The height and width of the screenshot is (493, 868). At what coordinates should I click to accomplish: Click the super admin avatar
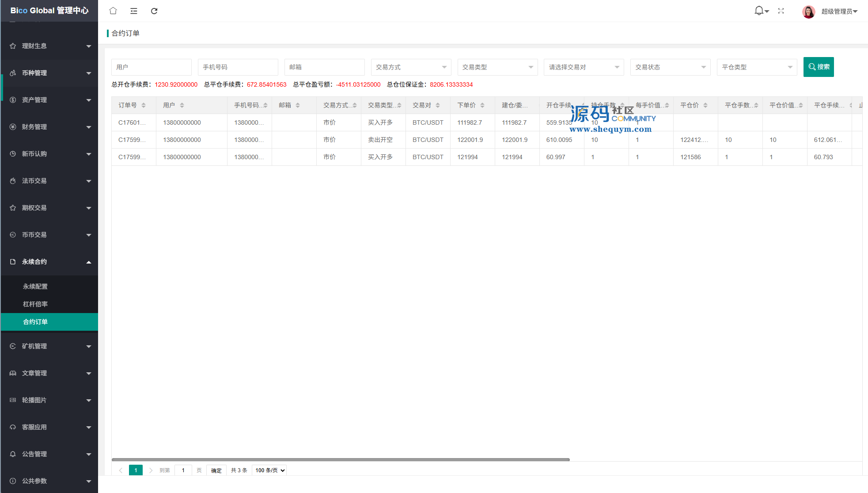(808, 11)
